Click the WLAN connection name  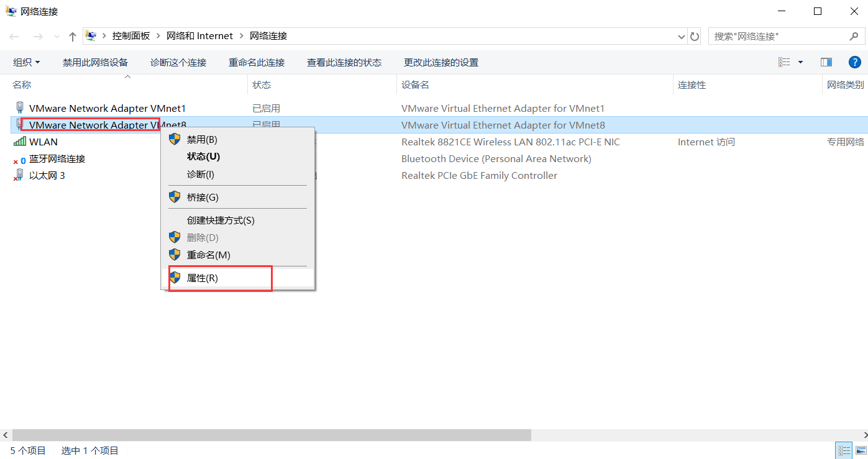(43, 142)
